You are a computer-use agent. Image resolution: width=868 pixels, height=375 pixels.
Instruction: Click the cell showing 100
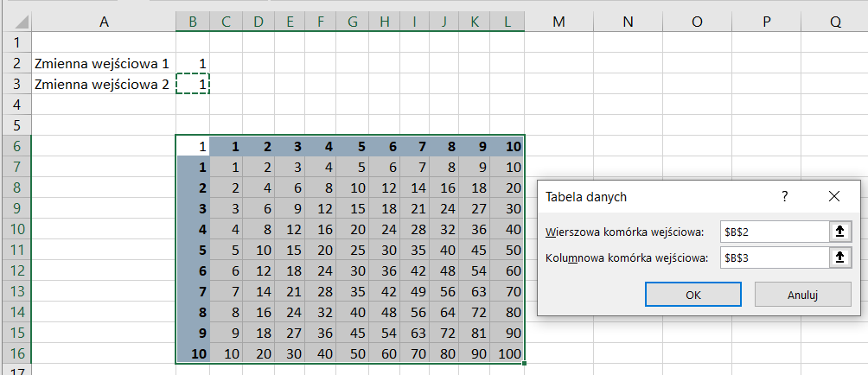508,353
